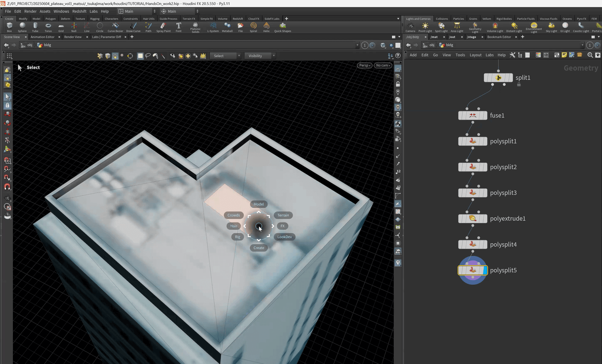This screenshot has width=602, height=364.
Task: Select the polyextrude1 node icon
Action: coord(473,219)
